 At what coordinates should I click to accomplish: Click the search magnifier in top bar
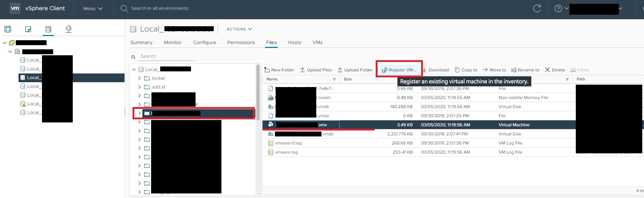(x=124, y=8)
